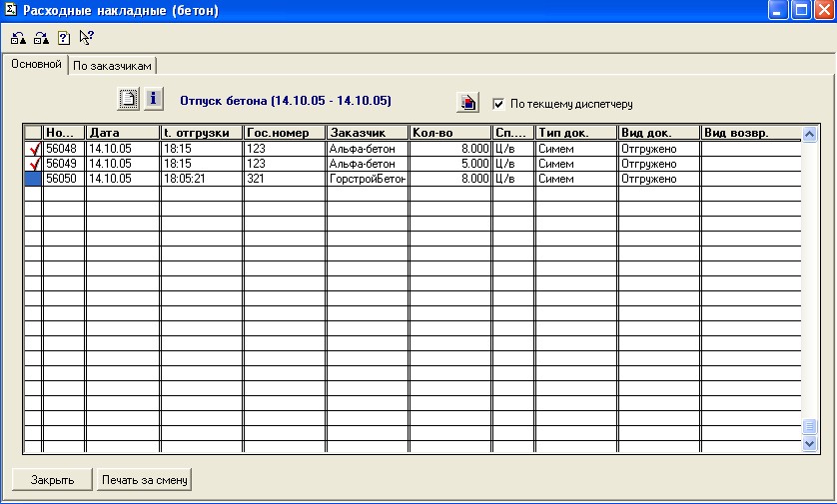Click the table's scroll-up arrow
This screenshot has width=837, height=504.
pos(810,134)
